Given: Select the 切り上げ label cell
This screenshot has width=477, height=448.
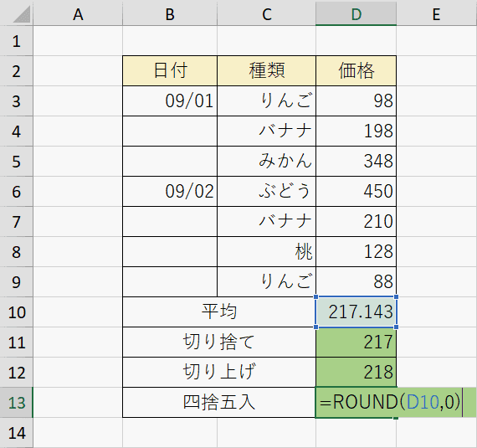Looking at the screenshot, I should coord(219,373).
